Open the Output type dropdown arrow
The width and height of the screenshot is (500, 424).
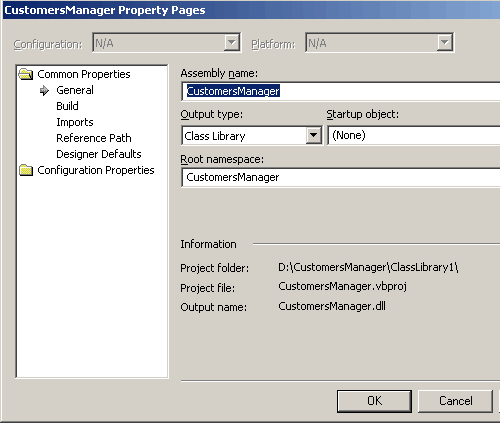[x=313, y=135]
